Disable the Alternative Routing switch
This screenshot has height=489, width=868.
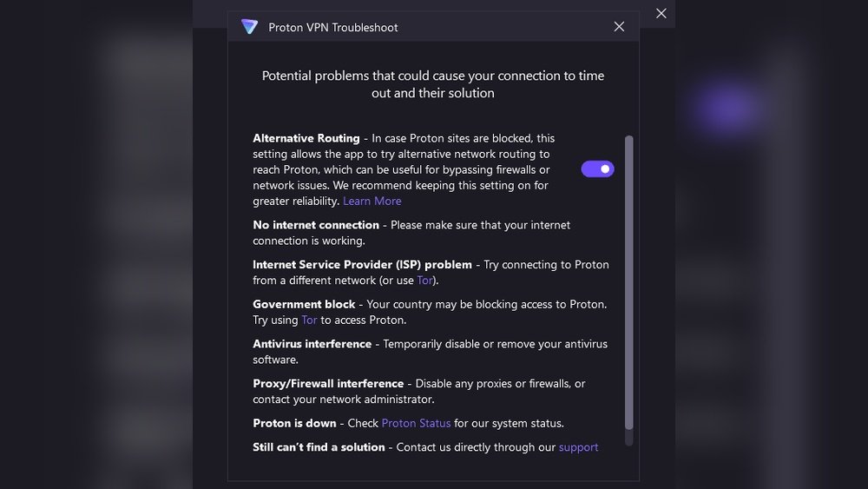pos(597,169)
